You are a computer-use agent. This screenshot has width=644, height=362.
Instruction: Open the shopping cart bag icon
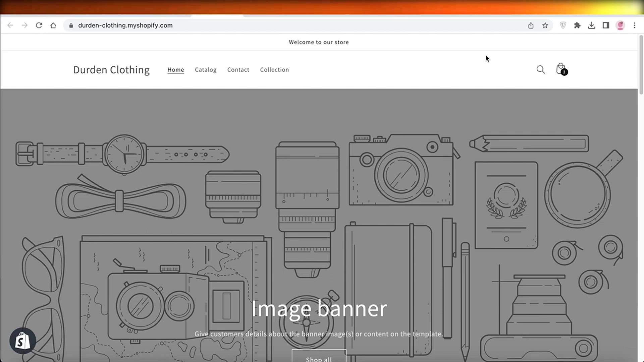pos(561,69)
